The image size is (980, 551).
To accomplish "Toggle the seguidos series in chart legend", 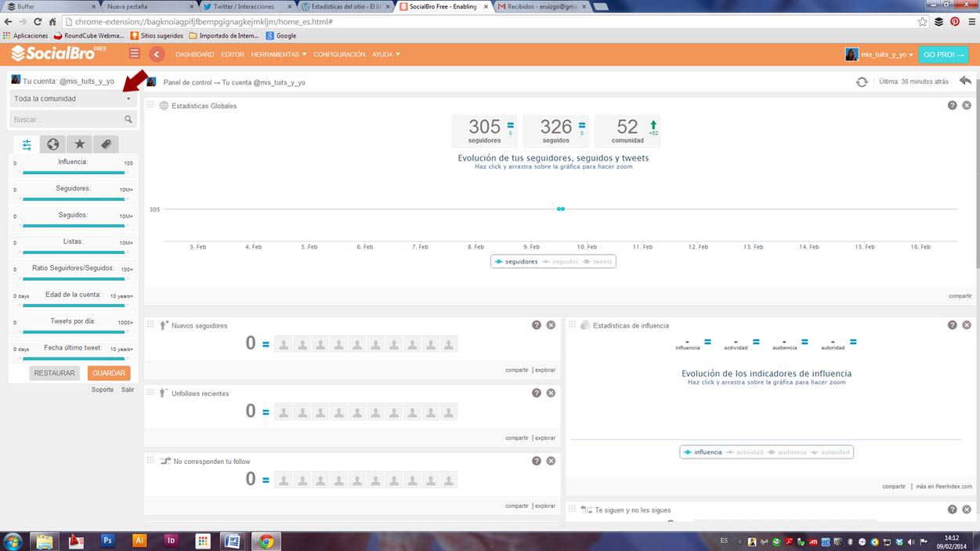I will pos(564,262).
